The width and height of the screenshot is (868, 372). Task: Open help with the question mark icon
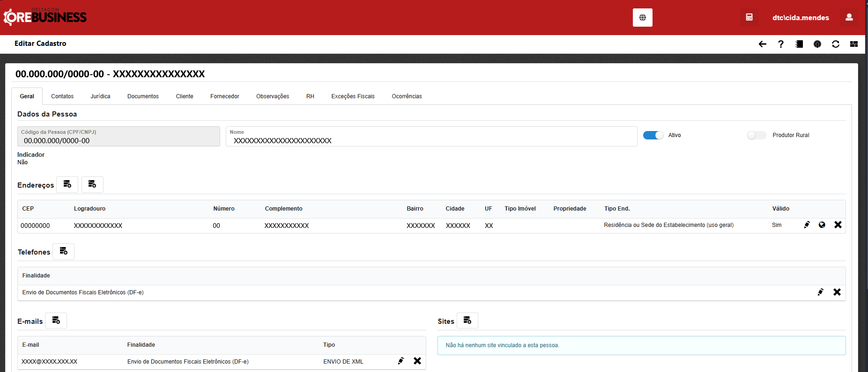pyautogui.click(x=780, y=44)
